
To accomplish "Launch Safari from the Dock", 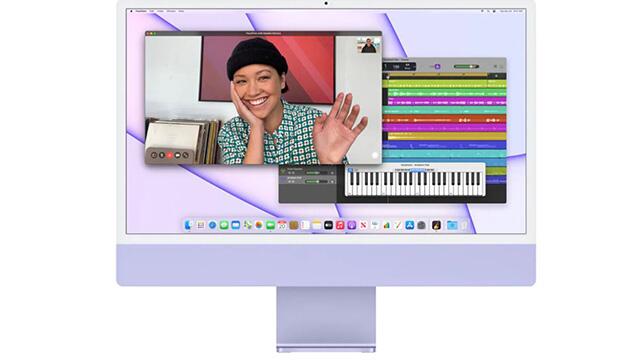I will (x=212, y=225).
